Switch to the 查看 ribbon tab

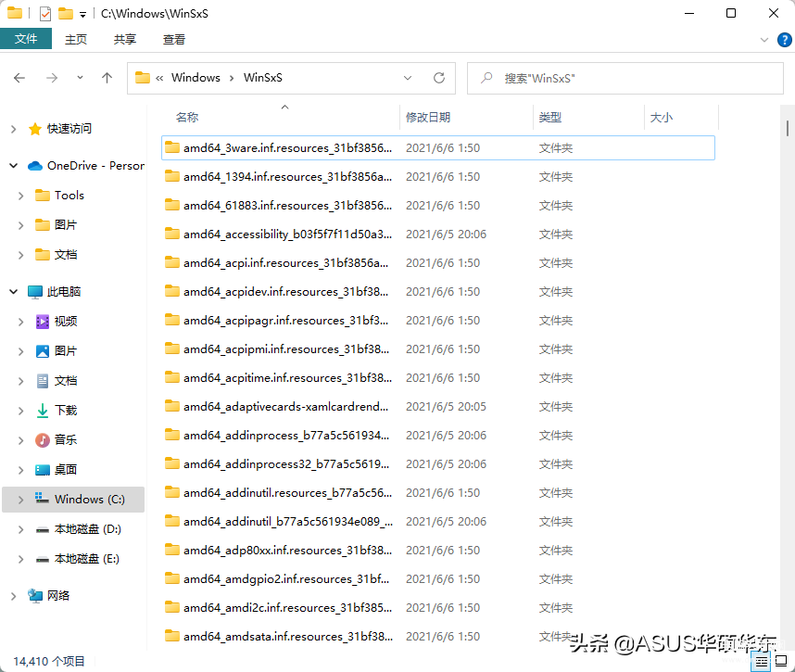coord(174,39)
